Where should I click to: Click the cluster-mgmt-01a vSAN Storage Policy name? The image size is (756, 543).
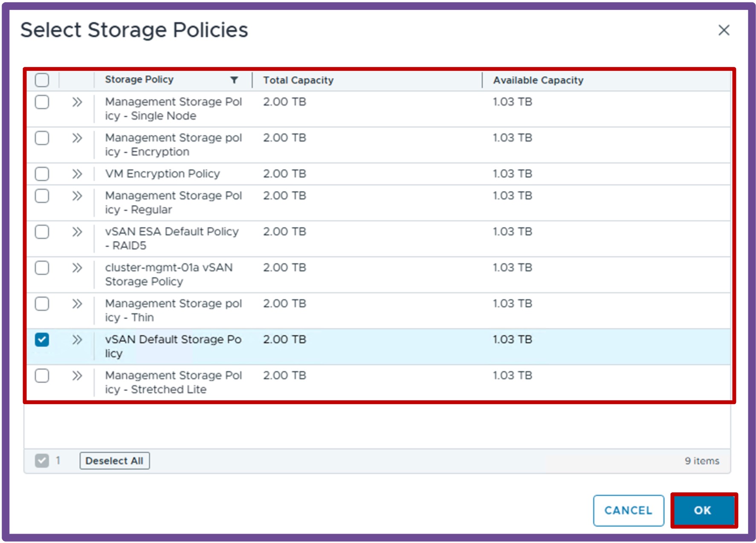click(169, 274)
